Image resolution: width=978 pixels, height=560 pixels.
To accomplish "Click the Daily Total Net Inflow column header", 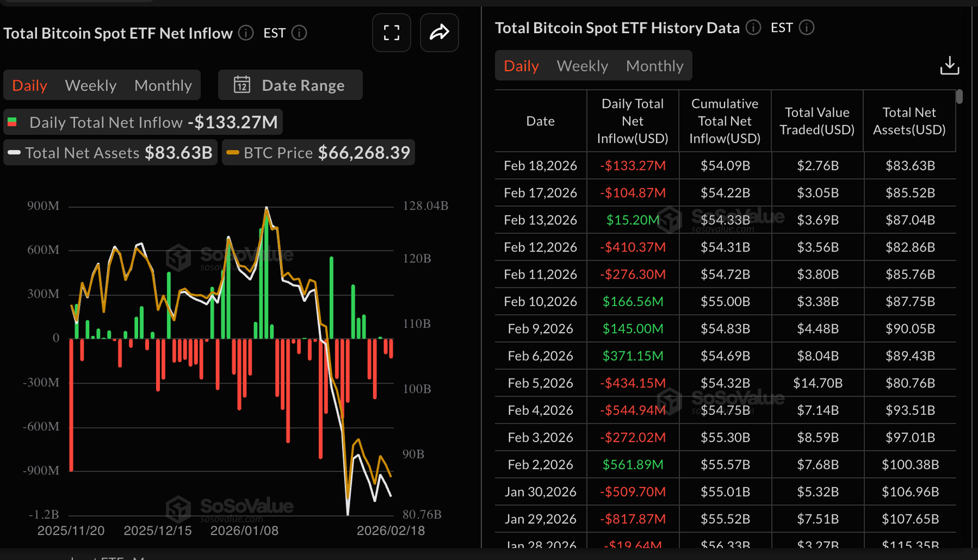I will coord(632,121).
